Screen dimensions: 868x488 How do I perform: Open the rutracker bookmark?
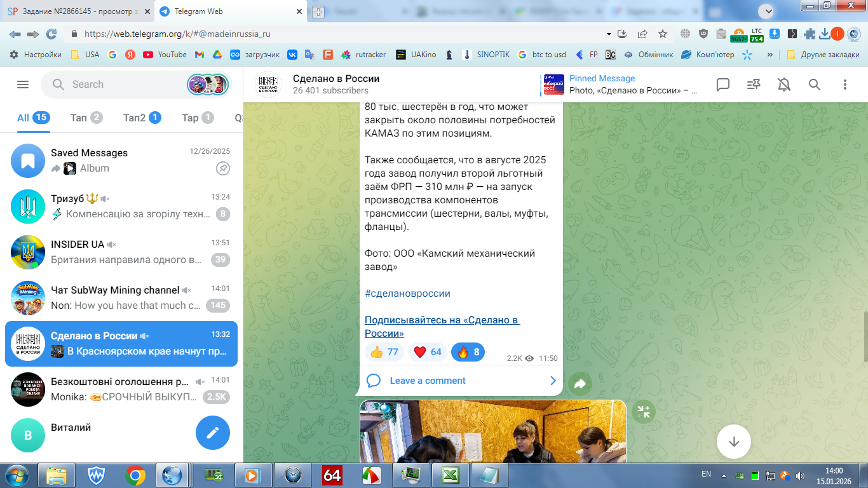click(363, 55)
